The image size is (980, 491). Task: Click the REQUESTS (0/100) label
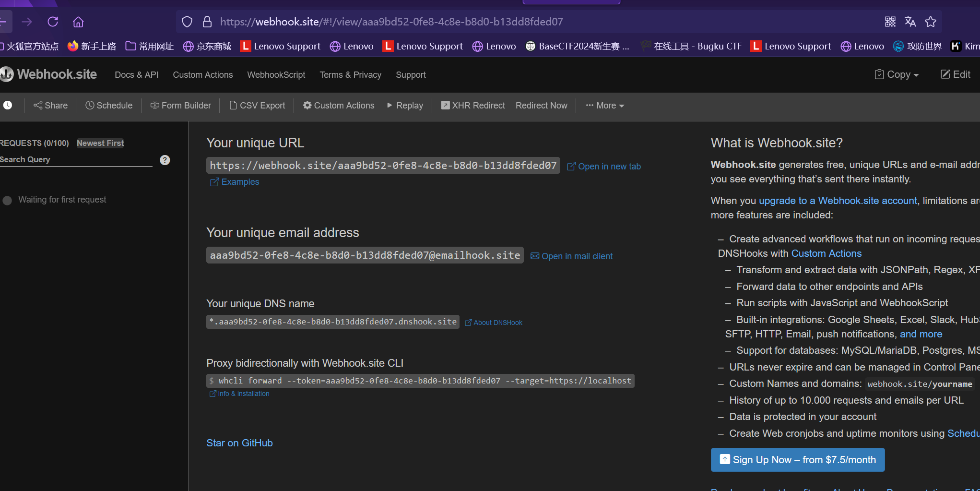tap(34, 143)
